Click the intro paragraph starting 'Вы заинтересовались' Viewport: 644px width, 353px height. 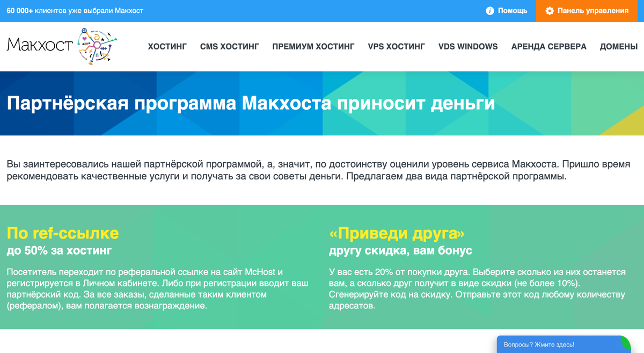click(318, 169)
